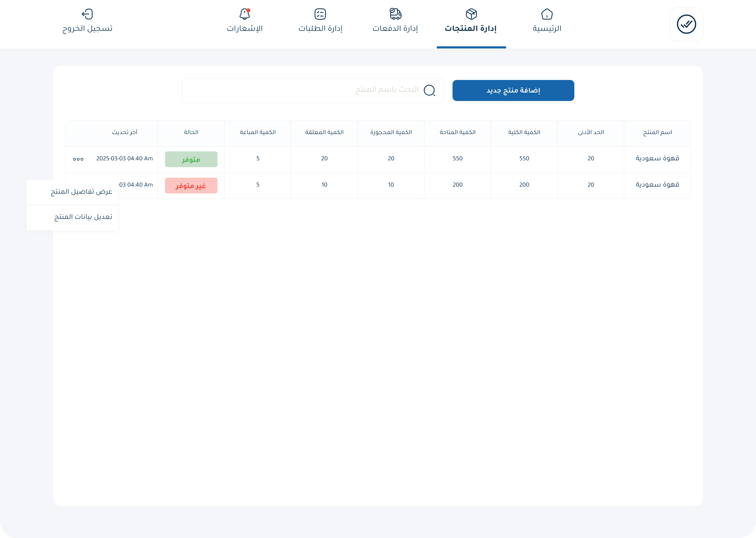This screenshot has height=538, width=756.
Task: Click تسجيل الخروج text label
Action: coord(87,28)
